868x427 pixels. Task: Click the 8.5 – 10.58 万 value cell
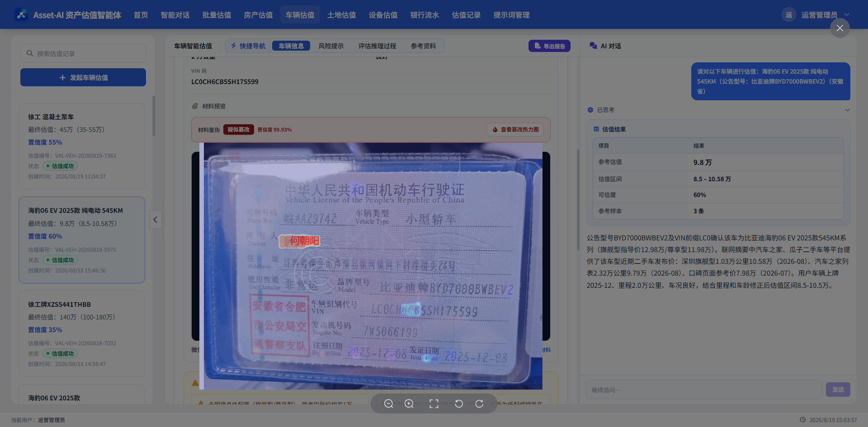pos(712,179)
